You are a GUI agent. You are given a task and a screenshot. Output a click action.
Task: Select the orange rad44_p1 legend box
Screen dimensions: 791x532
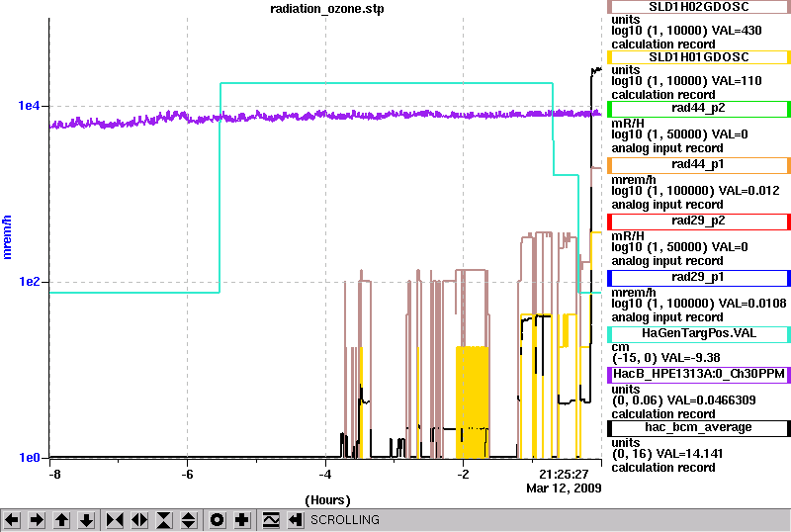pos(699,165)
